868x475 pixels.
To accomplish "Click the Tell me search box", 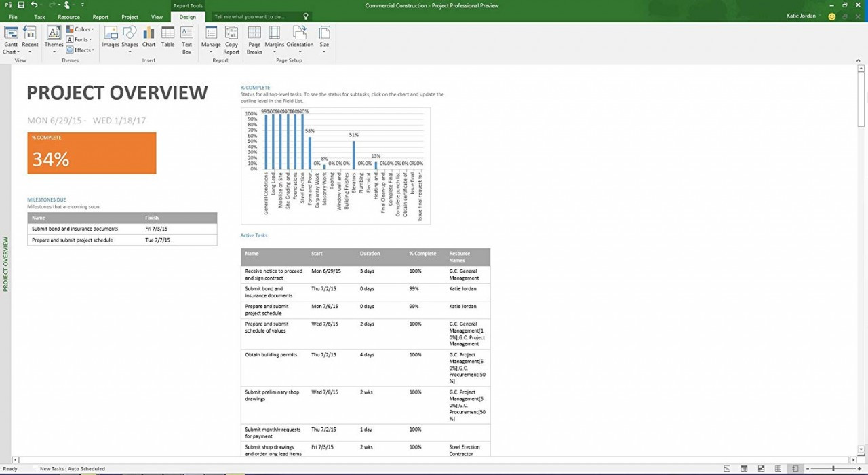I will click(x=258, y=16).
